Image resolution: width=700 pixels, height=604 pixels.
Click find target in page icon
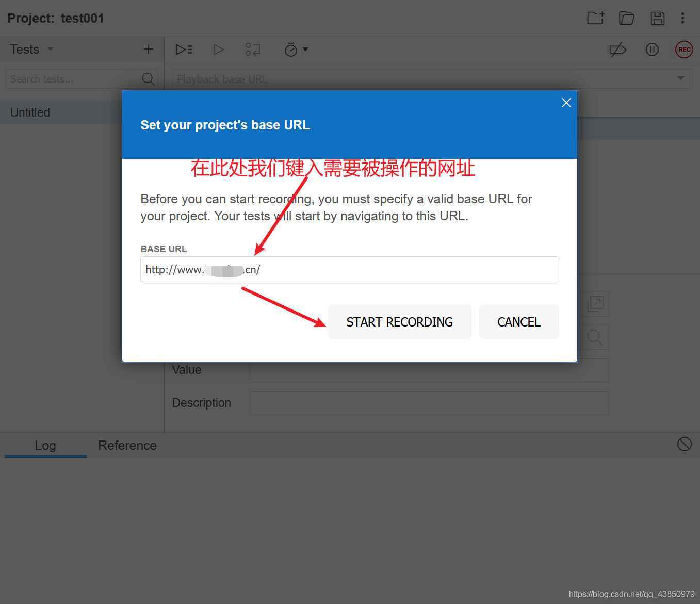coord(595,337)
